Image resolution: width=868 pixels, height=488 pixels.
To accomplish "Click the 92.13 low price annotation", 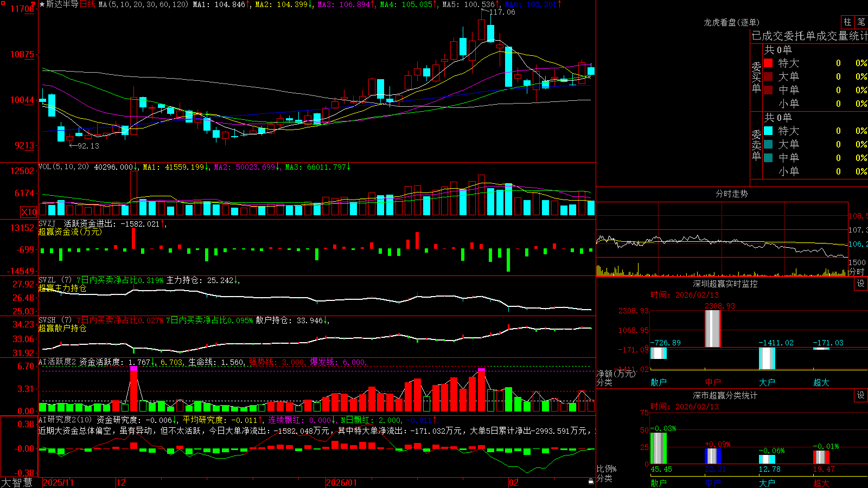I will point(88,146).
